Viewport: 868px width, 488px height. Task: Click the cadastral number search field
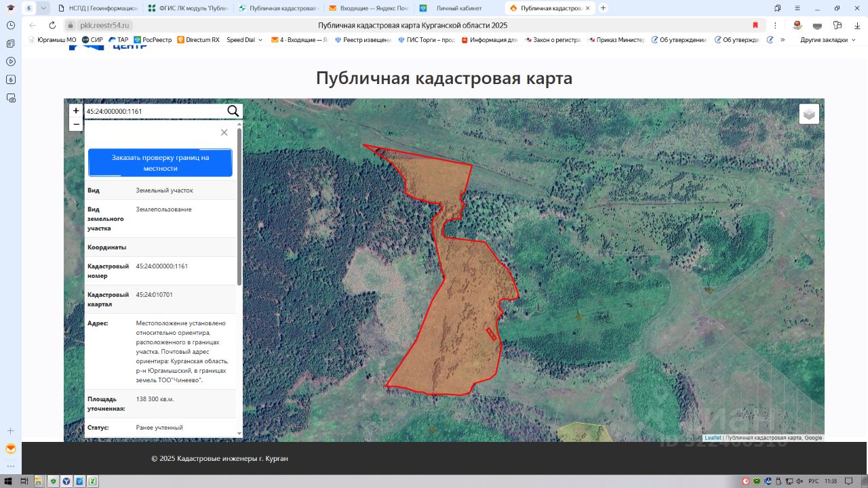pos(155,111)
